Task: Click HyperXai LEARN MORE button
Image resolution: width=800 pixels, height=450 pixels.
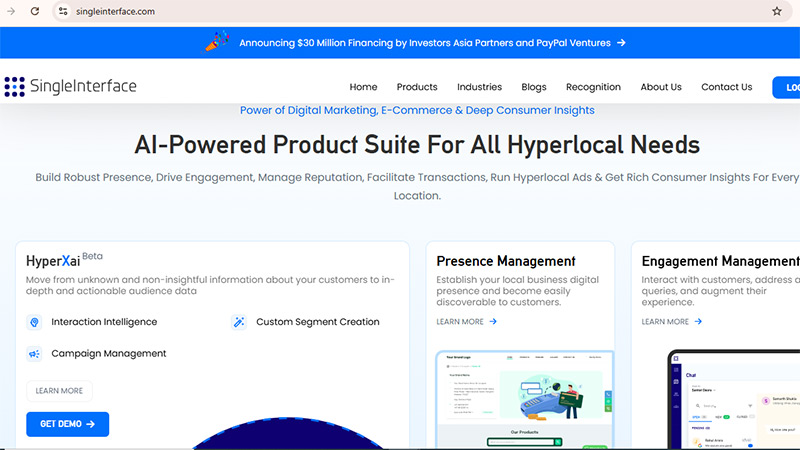Action: (x=59, y=391)
